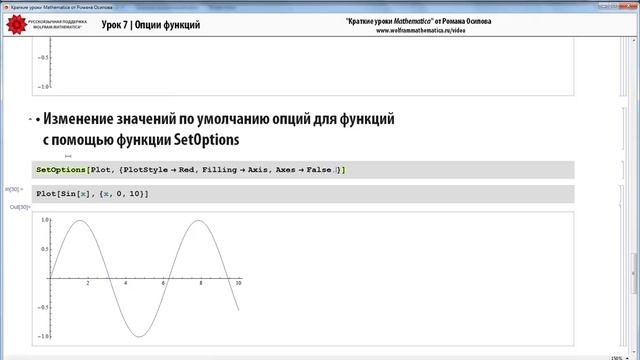This screenshot has width=640, height=360.
Task: Select the In[30] cell label
Action: [x=14, y=189]
